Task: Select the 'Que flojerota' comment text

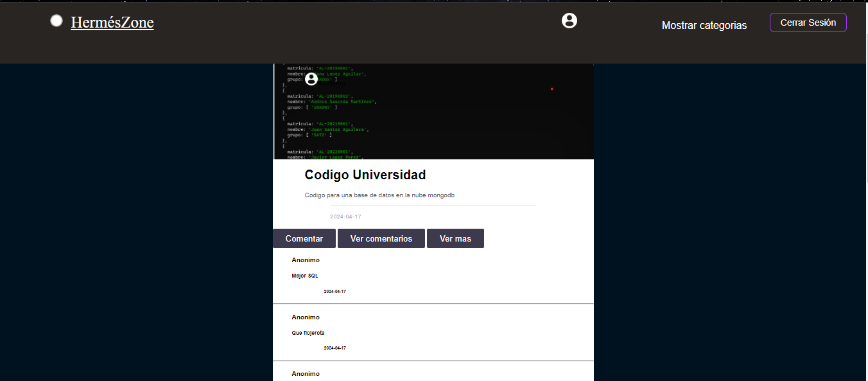Action: pos(308,333)
